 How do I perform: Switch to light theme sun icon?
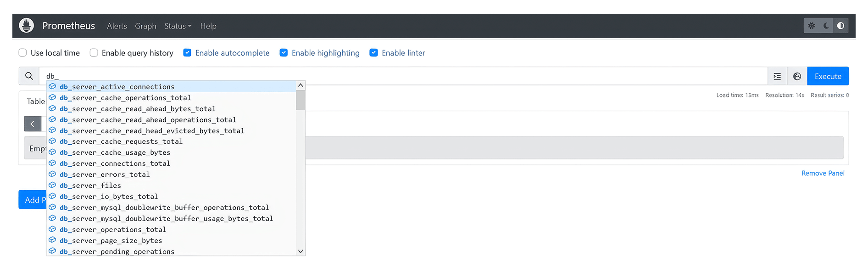click(x=812, y=26)
